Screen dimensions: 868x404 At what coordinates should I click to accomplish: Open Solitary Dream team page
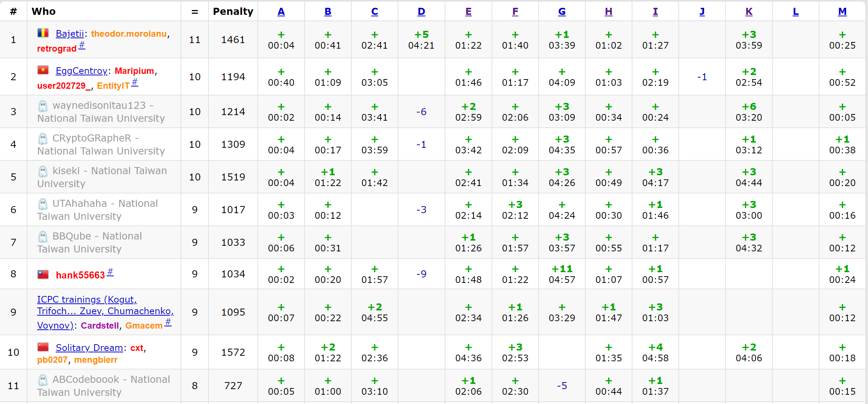coord(89,348)
